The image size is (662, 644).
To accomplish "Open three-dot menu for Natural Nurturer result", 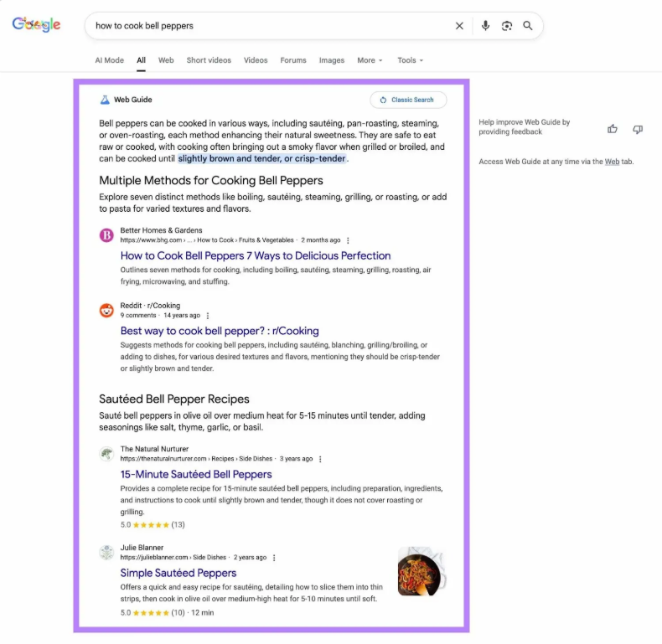I will pos(320,459).
